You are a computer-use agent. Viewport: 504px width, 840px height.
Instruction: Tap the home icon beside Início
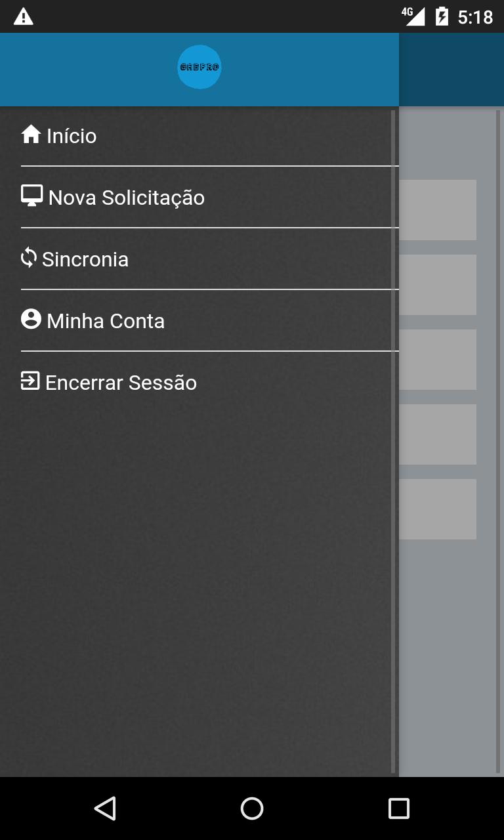(31, 135)
